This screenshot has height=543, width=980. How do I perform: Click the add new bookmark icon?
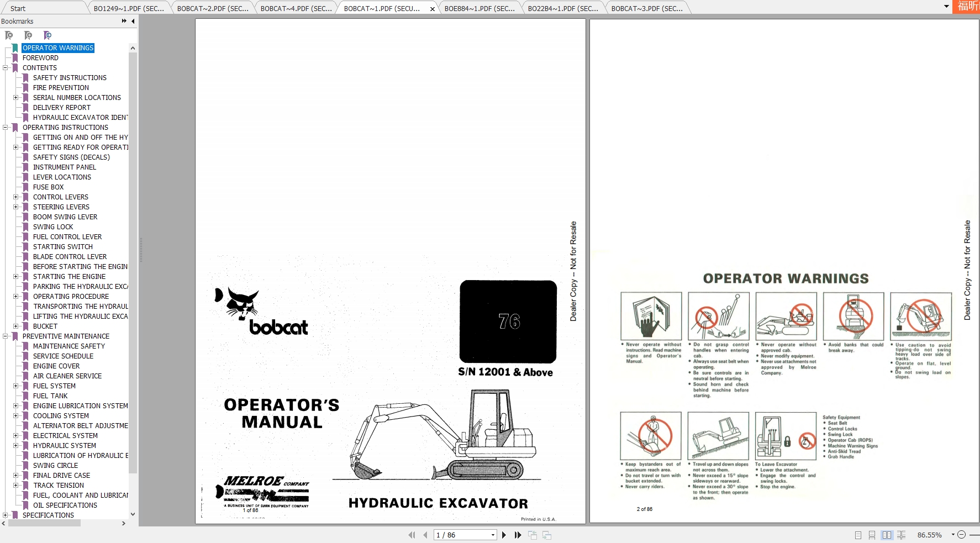(x=28, y=35)
